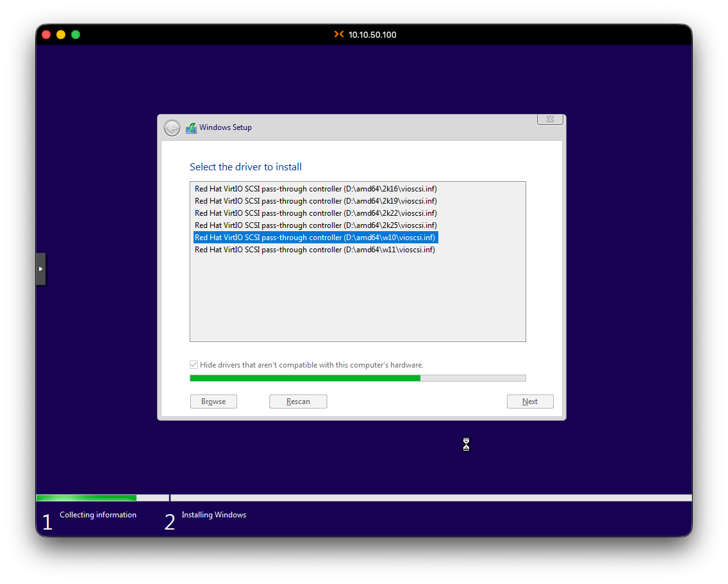
Task: Select the 2k16 vioscsi driver entry
Action: (x=315, y=189)
